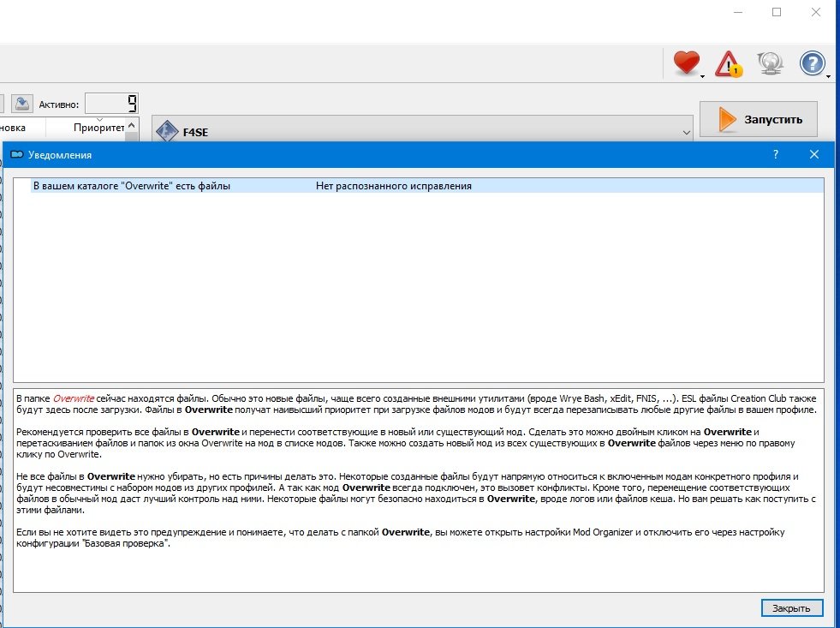Open the dropdown arrow beside the heart icon

pos(703,76)
